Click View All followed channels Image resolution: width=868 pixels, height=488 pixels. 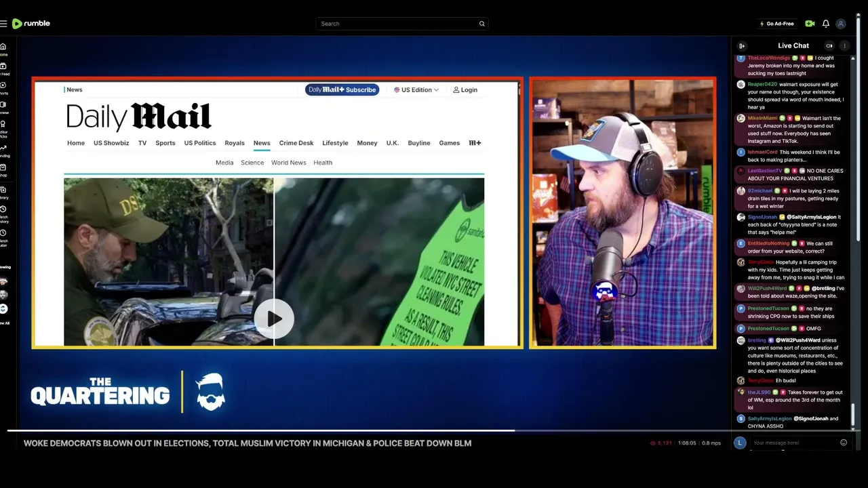pyautogui.click(x=3, y=323)
